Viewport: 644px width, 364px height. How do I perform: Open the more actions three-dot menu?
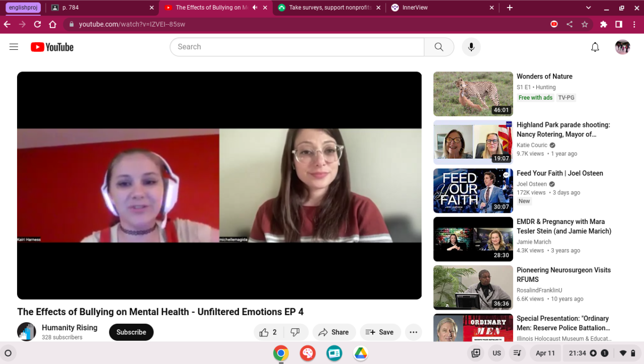(x=414, y=332)
